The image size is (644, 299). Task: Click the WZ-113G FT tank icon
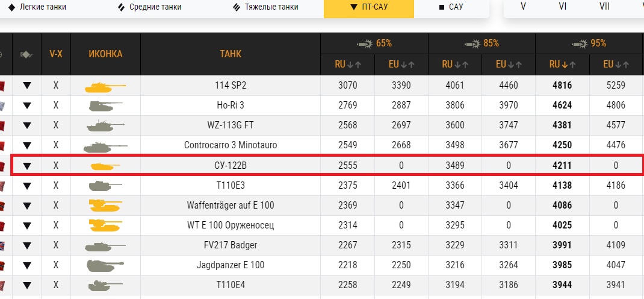point(105,126)
